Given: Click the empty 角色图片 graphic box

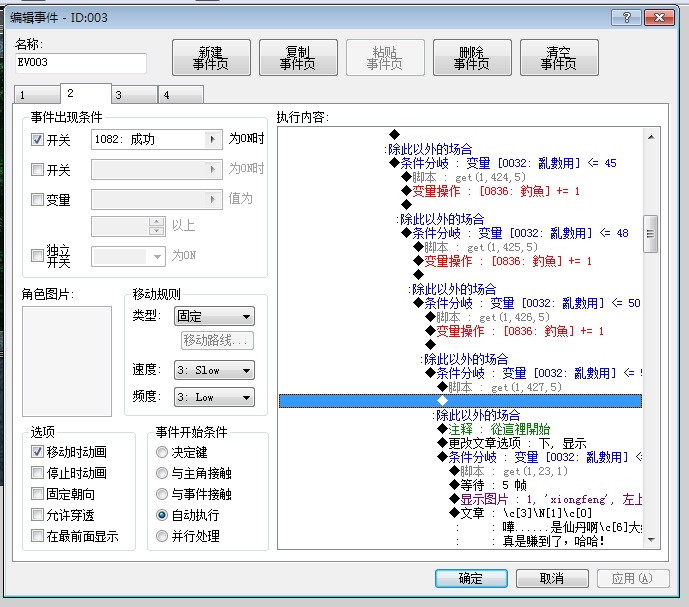Looking at the screenshot, I should click(67, 361).
